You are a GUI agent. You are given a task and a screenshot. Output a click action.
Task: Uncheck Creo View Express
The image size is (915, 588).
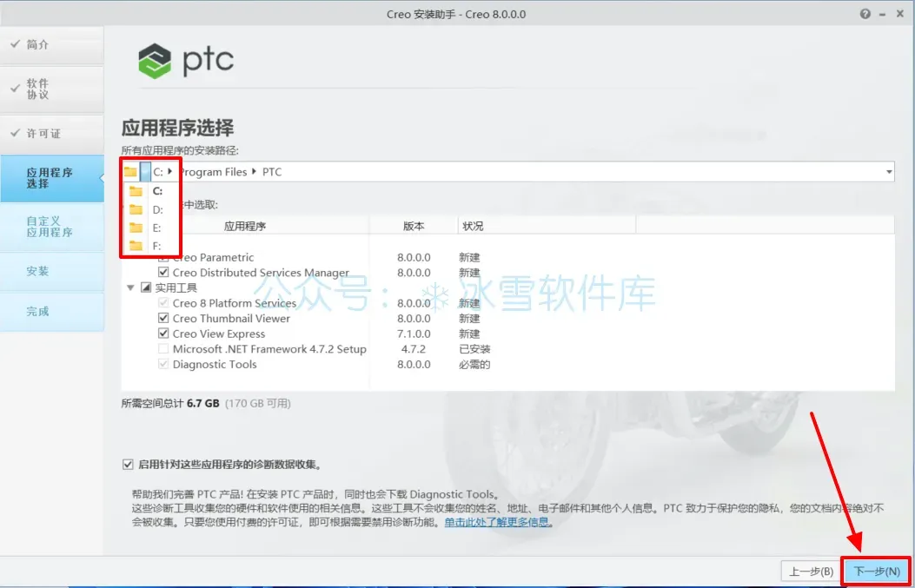(163, 334)
